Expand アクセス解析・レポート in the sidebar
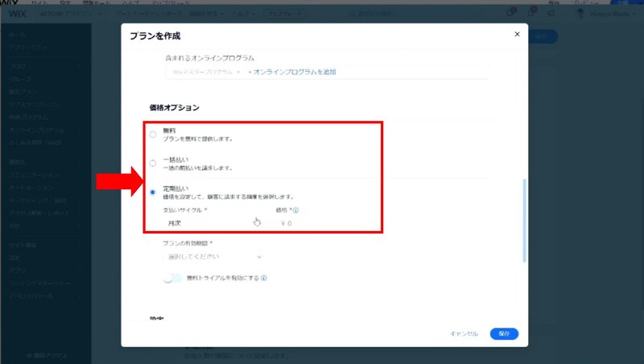644x364 pixels. [x=45, y=213]
